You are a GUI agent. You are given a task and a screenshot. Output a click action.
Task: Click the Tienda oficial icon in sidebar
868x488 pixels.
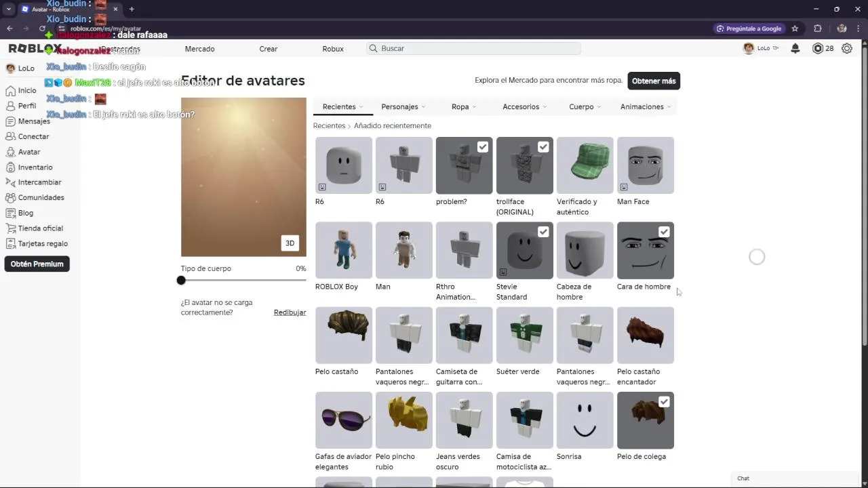click(11, 228)
